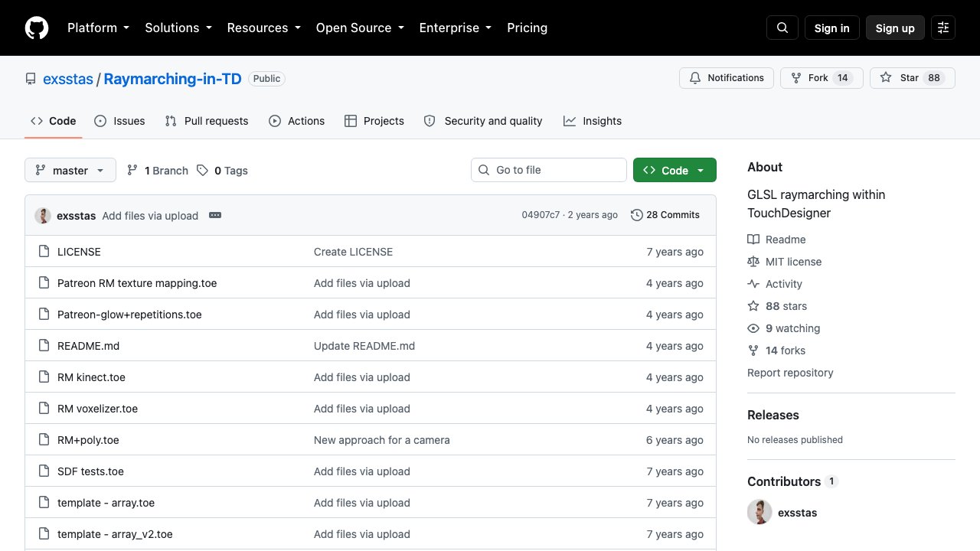This screenshot has height=551, width=980.
Task: Click the file icon beside RM+poly.toe
Action: pyautogui.click(x=44, y=440)
